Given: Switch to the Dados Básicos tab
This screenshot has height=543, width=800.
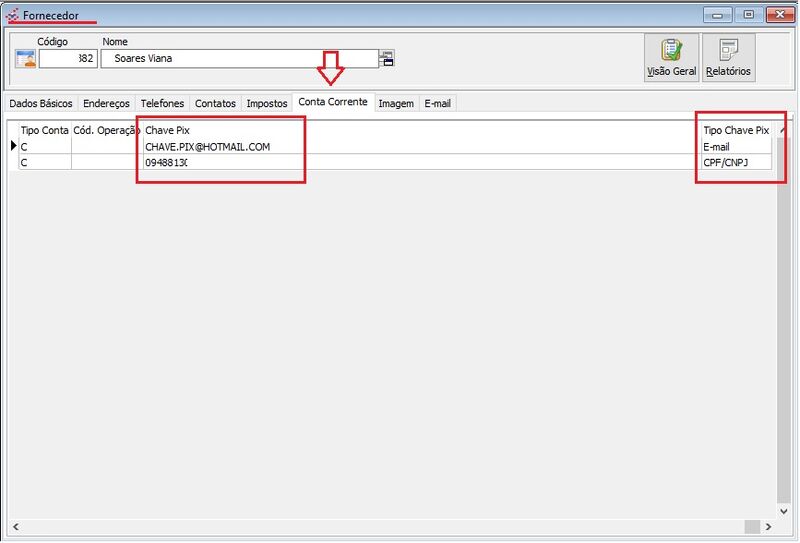Looking at the screenshot, I should click(x=40, y=103).
